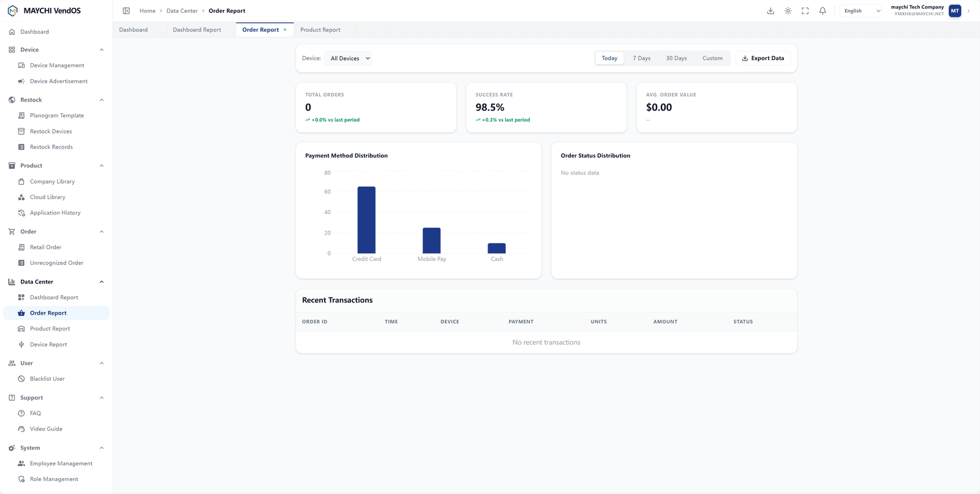Viewport: 980px width, 494px height.
Task: Switch to the Product Report tab
Action: click(320, 29)
